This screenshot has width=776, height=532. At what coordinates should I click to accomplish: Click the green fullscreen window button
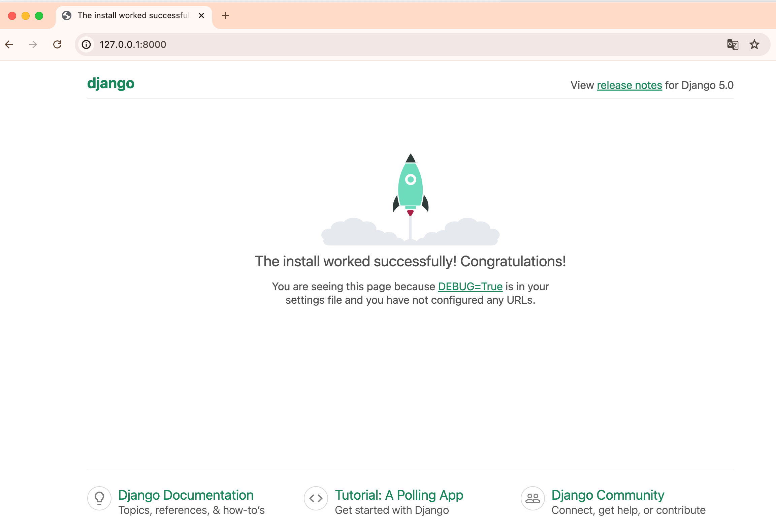click(x=39, y=16)
